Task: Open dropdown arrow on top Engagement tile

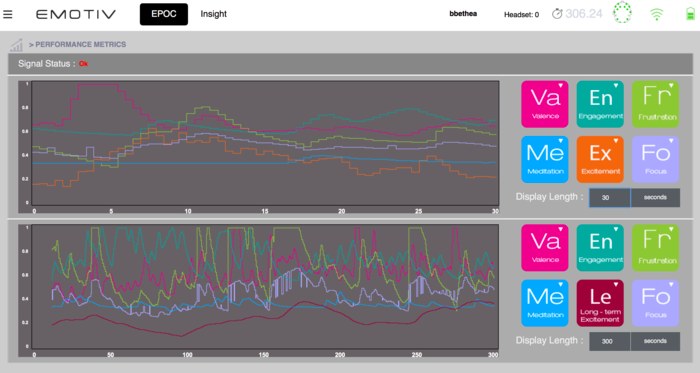Action: pos(616,86)
